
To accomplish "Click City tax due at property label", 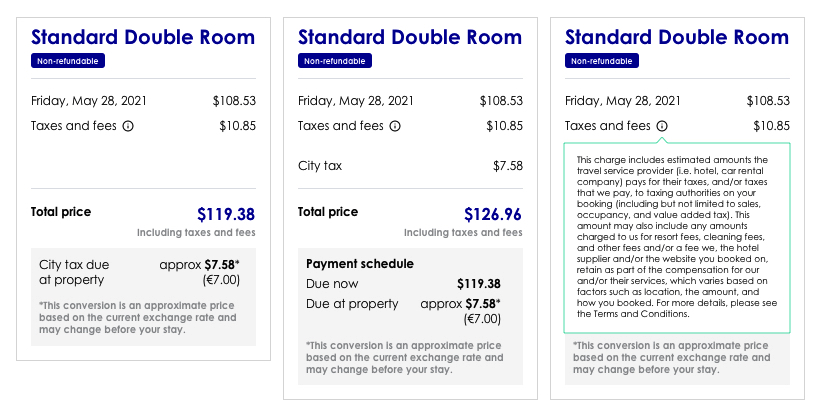I will pyautogui.click(x=74, y=272).
